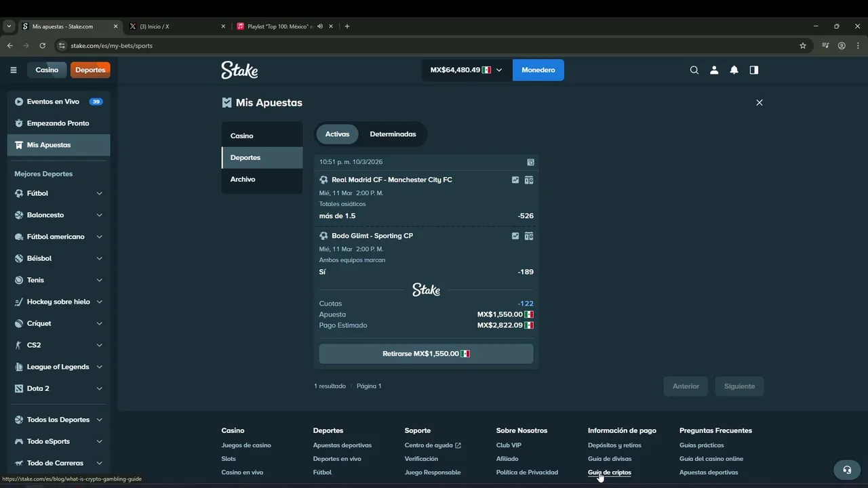Click the browser address bar URL
Viewport: 868px width, 488px height.
tap(112, 45)
